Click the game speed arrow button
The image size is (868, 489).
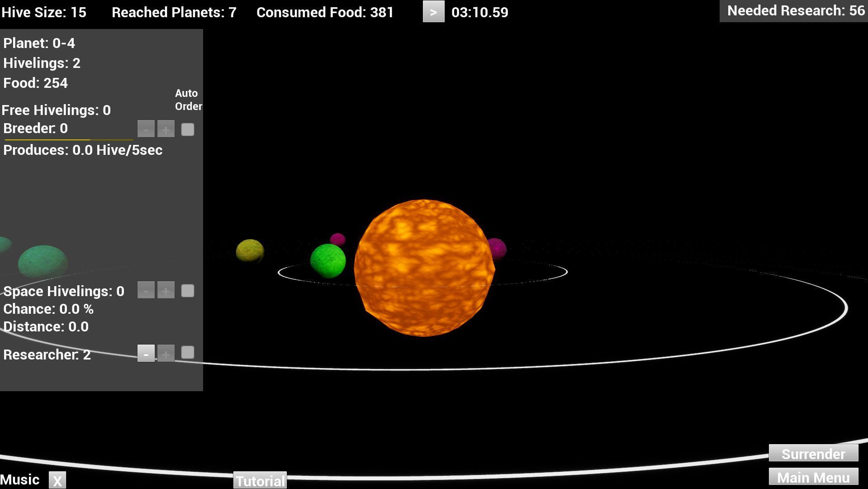(x=433, y=12)
